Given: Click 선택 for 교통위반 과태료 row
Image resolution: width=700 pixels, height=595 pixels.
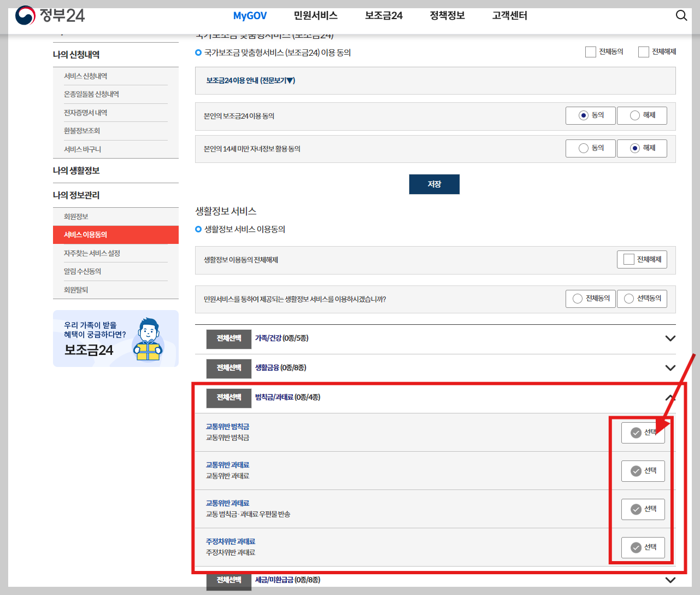Looking at the screenshot, I should (643, 471).
